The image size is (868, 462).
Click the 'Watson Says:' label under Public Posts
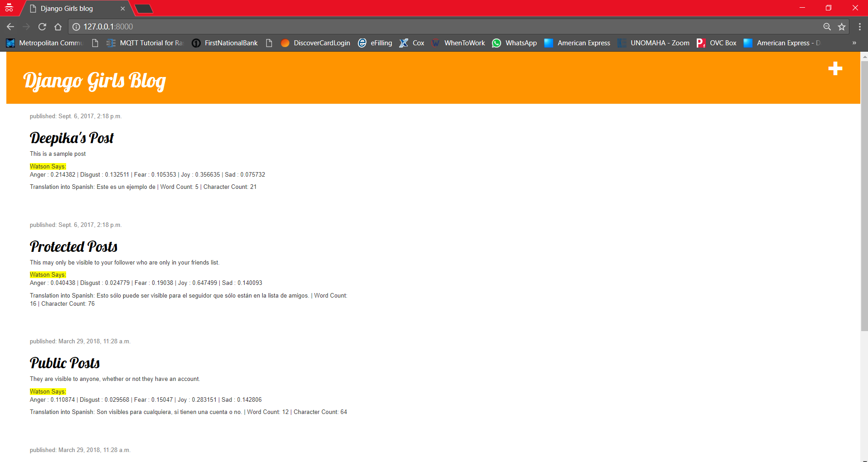[x=48, y=391]
